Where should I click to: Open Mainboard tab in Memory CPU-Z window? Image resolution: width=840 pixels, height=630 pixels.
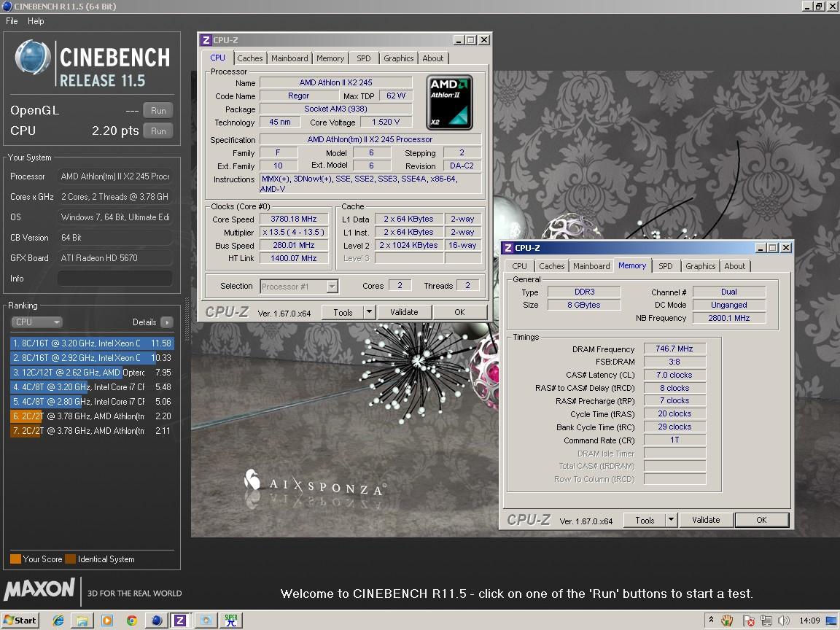(x=591, y=265)
